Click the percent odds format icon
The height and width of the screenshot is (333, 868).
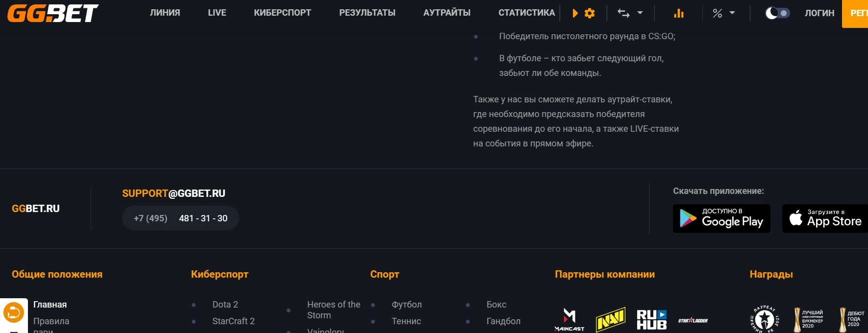coord(718,13)
